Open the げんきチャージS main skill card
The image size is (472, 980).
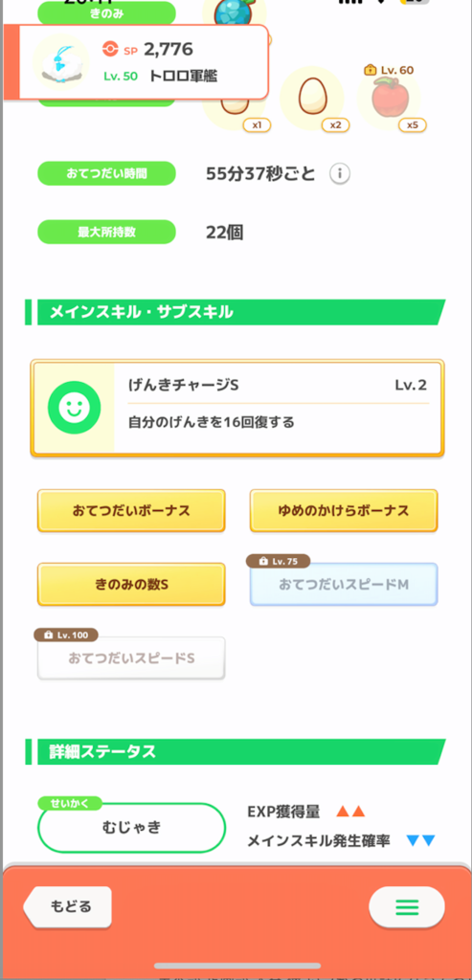[x=237, y=408]
